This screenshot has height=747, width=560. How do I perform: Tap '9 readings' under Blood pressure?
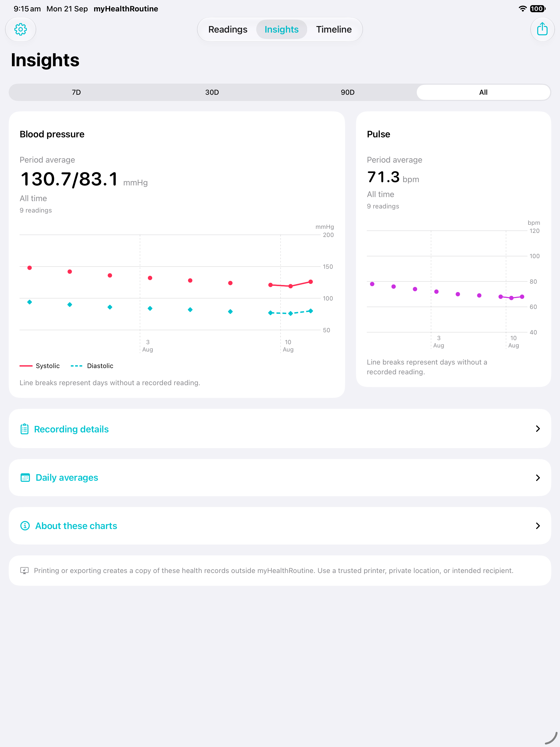click(36, 210)
